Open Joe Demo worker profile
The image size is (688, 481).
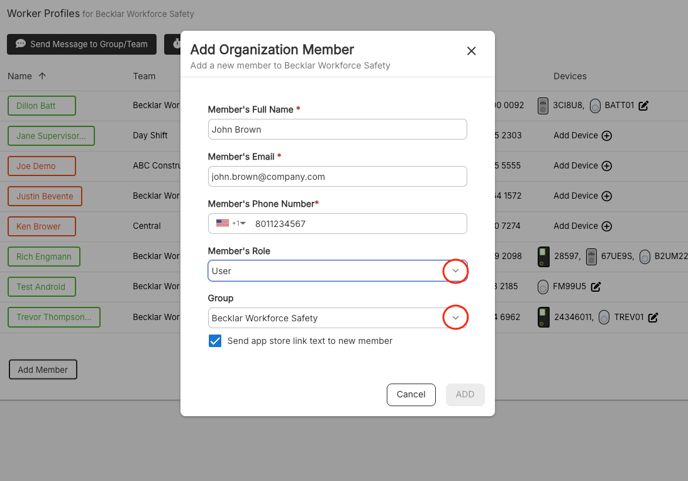click(x=42, y=166)
